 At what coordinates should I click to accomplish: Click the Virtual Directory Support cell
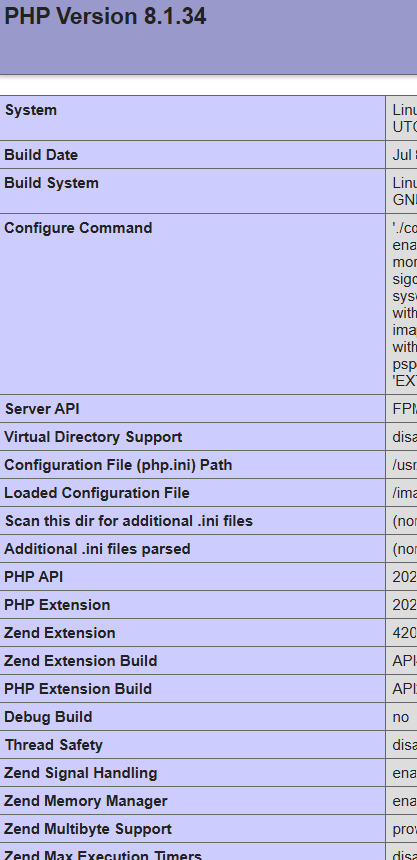[x=193, y=437]
